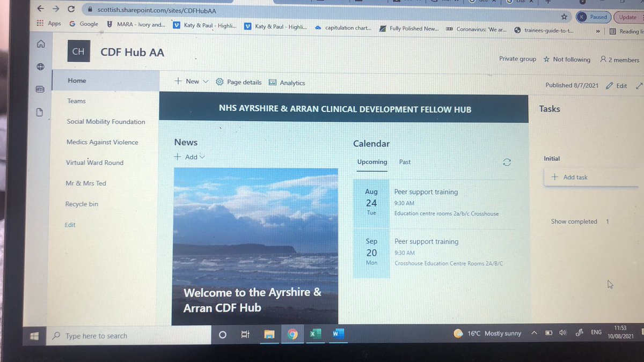Open weather widget 16°C Mostly sunny
Image resolution: width=644 pixels, height=362 pixels.
(487, 333)
